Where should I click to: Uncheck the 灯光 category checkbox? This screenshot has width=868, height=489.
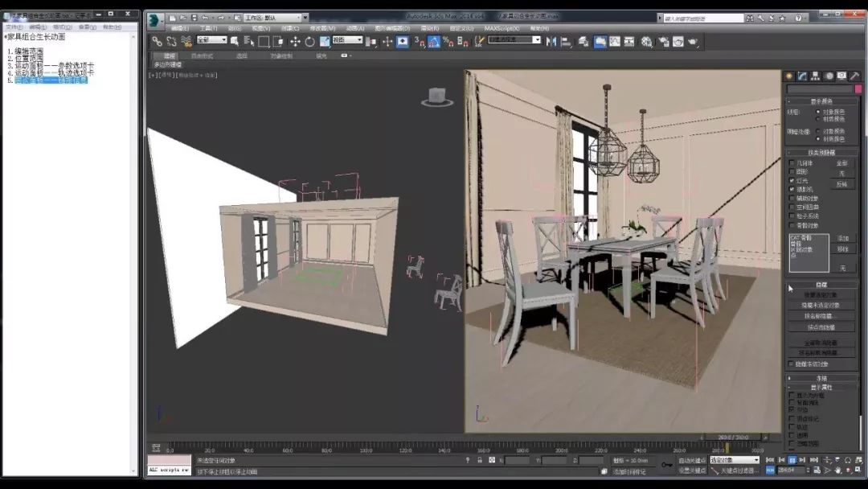(792, 180)
